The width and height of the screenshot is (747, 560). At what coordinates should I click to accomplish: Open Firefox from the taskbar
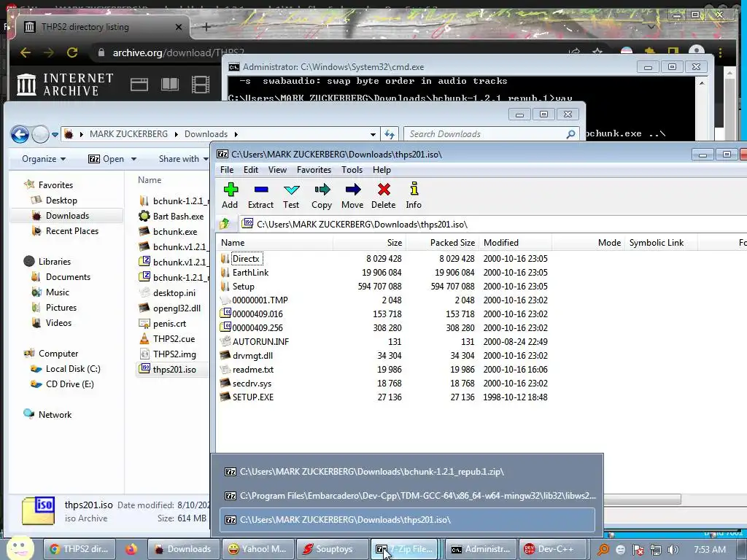(131, 549)
